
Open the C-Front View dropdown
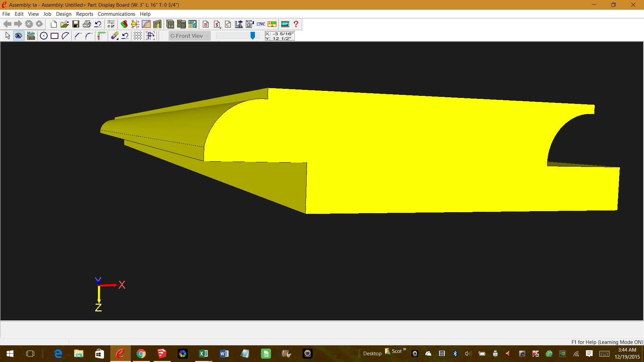pyautogui.click(x=190, y=36)
